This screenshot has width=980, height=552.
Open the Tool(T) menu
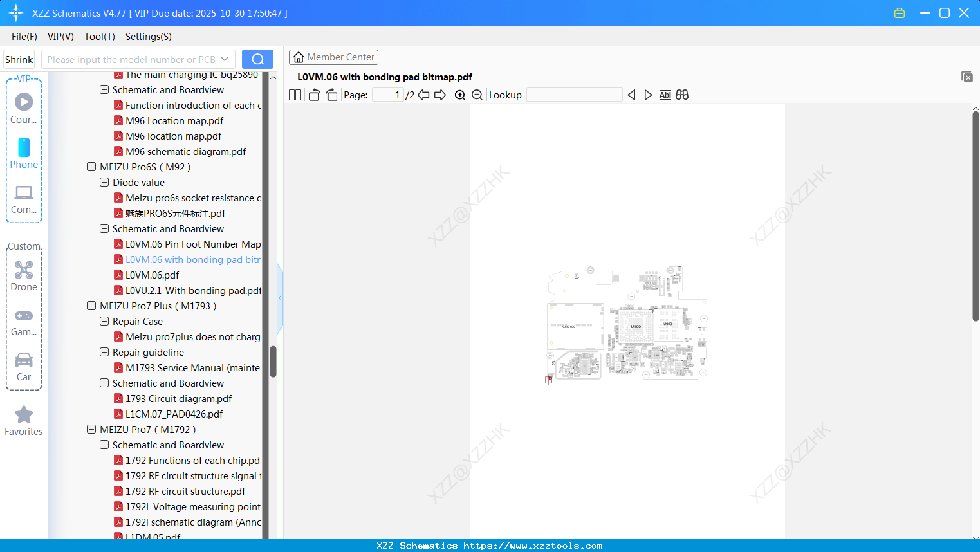pos(99,37)
